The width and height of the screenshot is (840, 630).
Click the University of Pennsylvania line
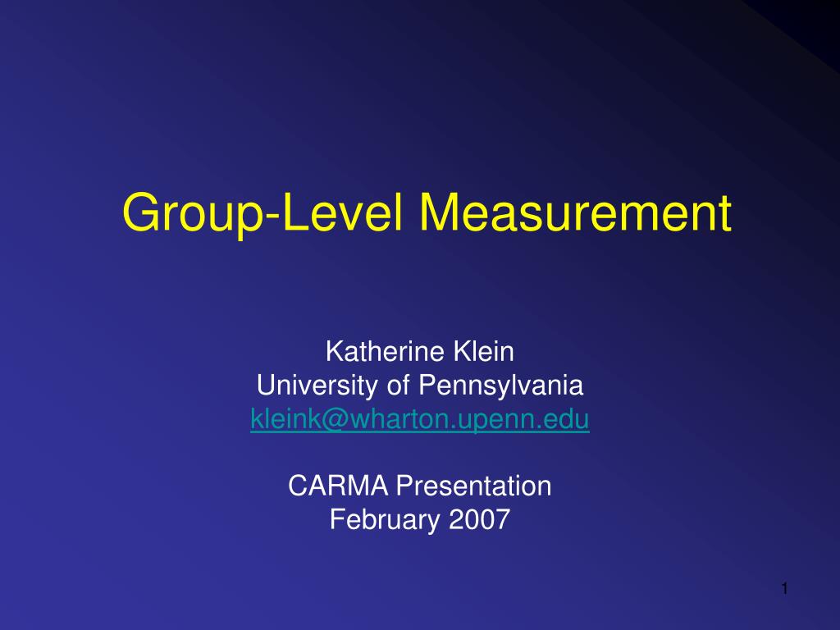click(x=419, y=386)
